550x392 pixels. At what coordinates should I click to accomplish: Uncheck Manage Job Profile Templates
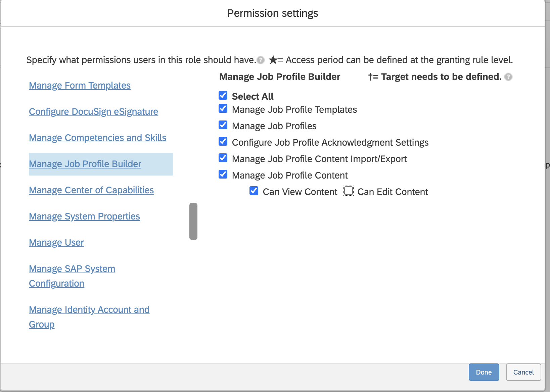point(223,109)
